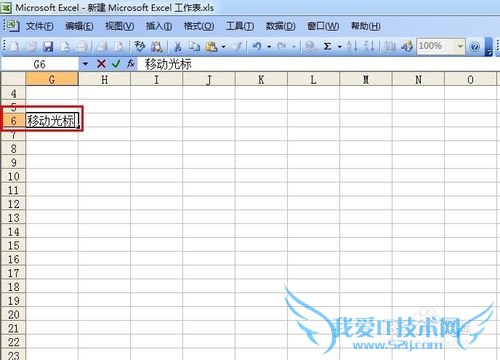Click the Open file icon
This screenshot has height=360, width=500.
31,46
